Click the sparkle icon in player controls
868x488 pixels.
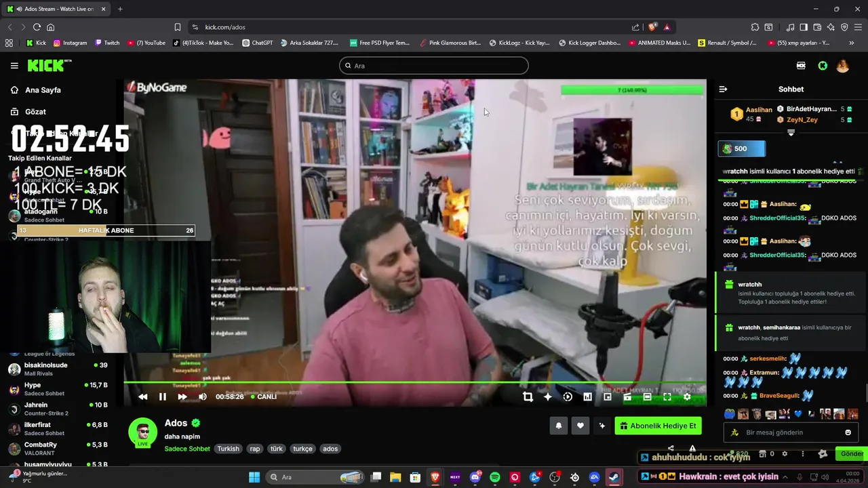[548, 396]
